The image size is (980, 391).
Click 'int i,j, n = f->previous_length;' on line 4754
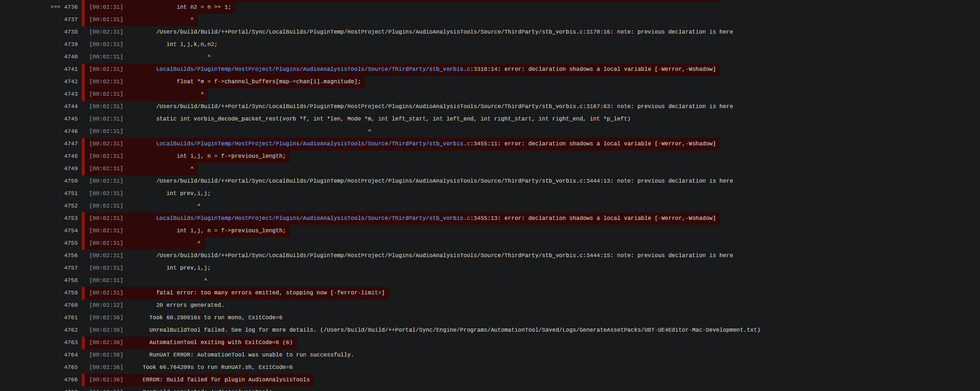231,230
